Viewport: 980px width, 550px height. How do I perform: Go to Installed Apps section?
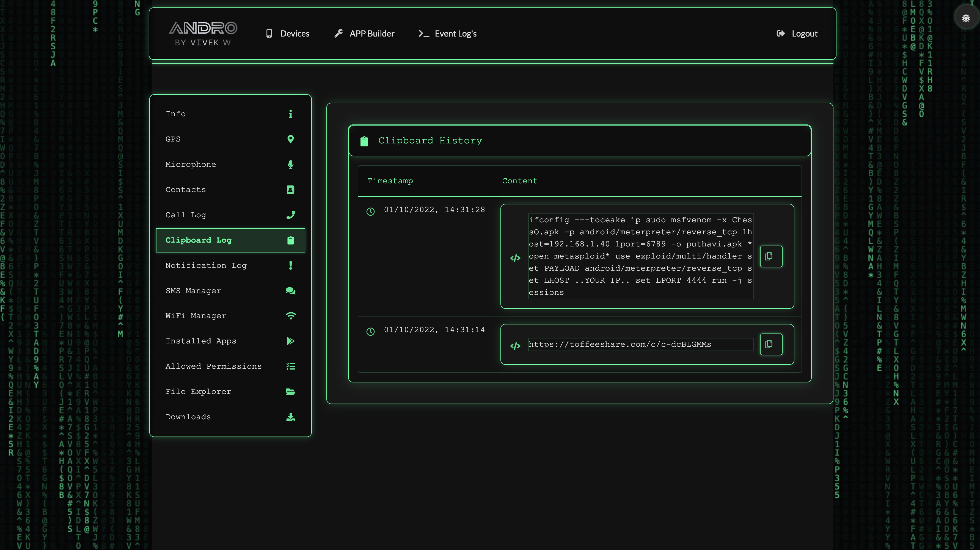[201, 341]
